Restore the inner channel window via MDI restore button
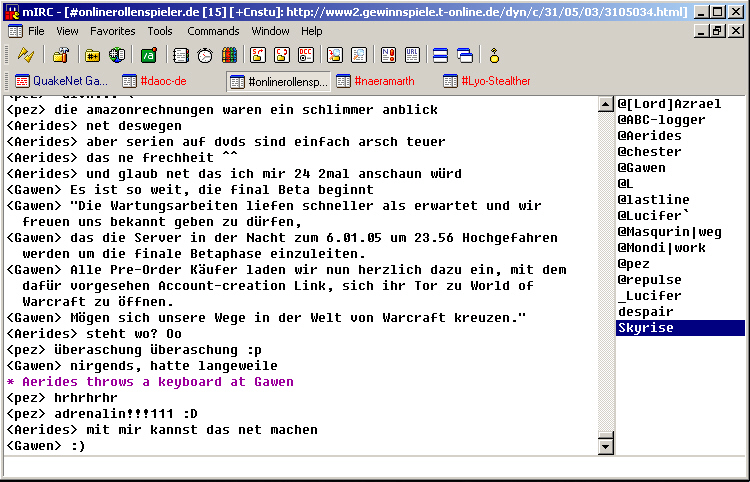The image size is (750, 482). click(717, 32)
